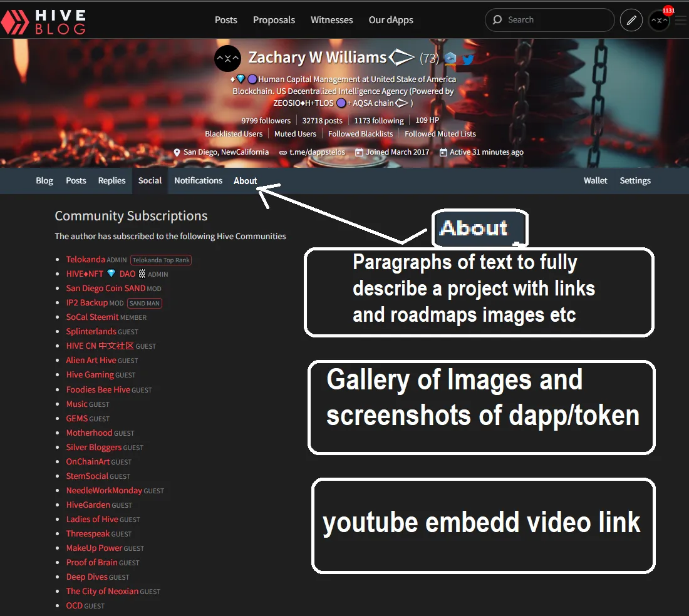Open the Hive Gaming community
Screen dimensions: 689x616
click(90, 375)
